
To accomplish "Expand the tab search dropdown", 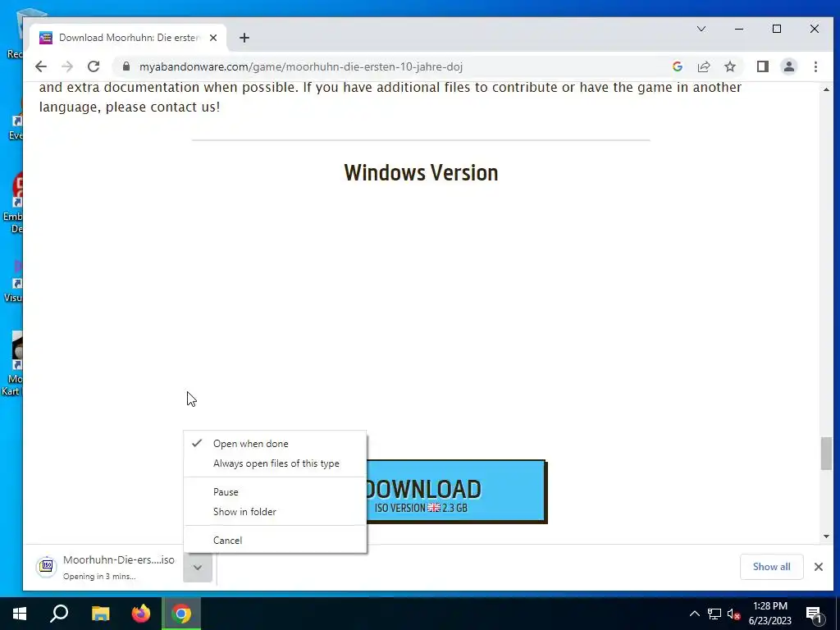I will click(701, 29).
